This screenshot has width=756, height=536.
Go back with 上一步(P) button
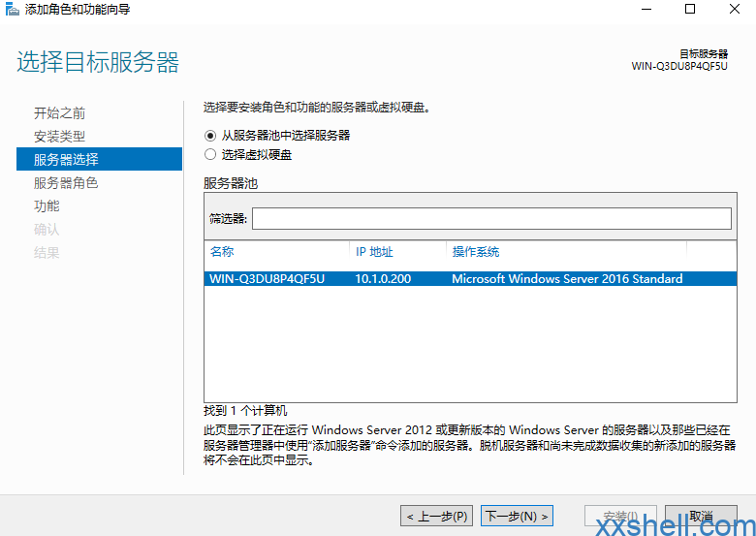point(436,517)
